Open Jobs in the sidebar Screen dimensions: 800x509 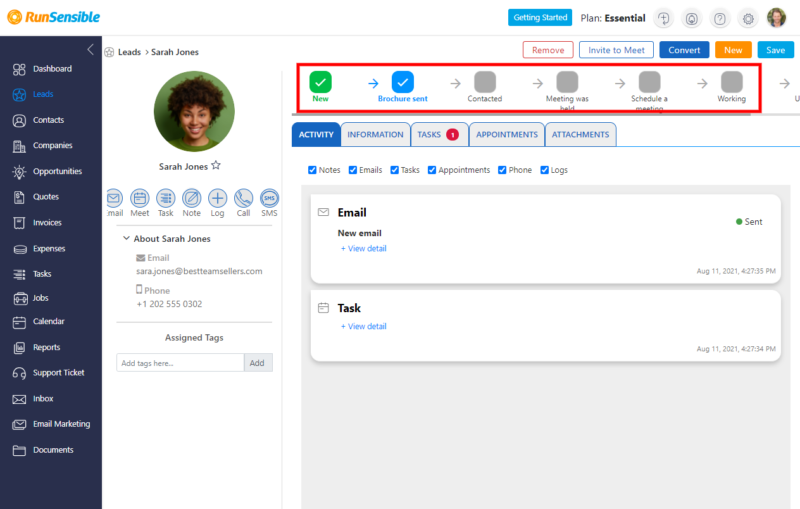tap(31, 298)
